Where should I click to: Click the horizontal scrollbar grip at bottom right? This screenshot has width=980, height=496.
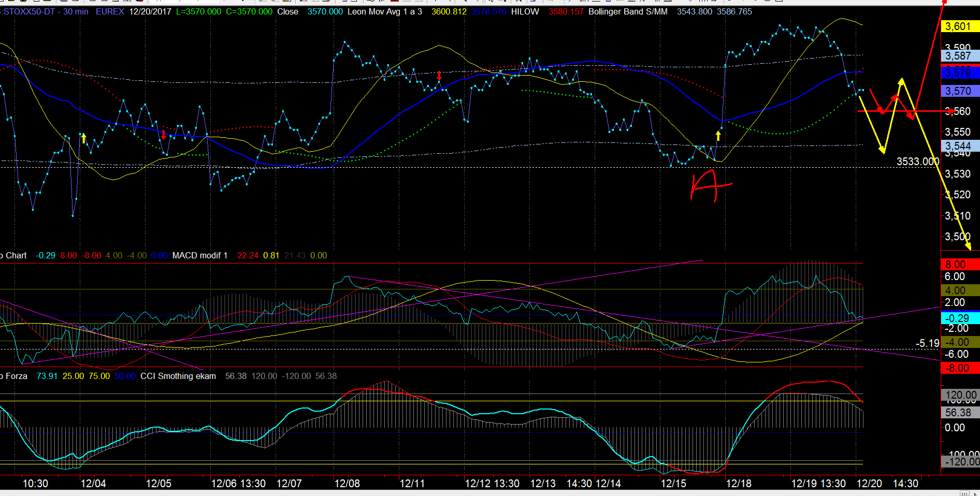click(x=964, y=493)
